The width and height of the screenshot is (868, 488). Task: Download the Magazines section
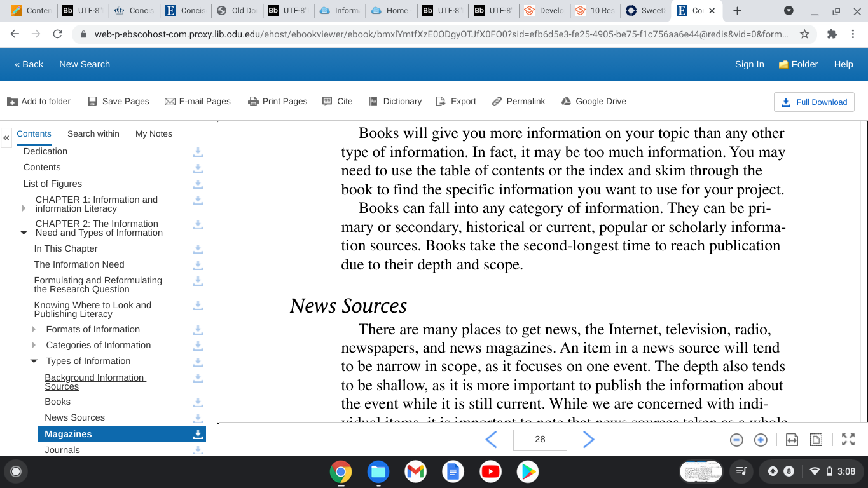198,434
